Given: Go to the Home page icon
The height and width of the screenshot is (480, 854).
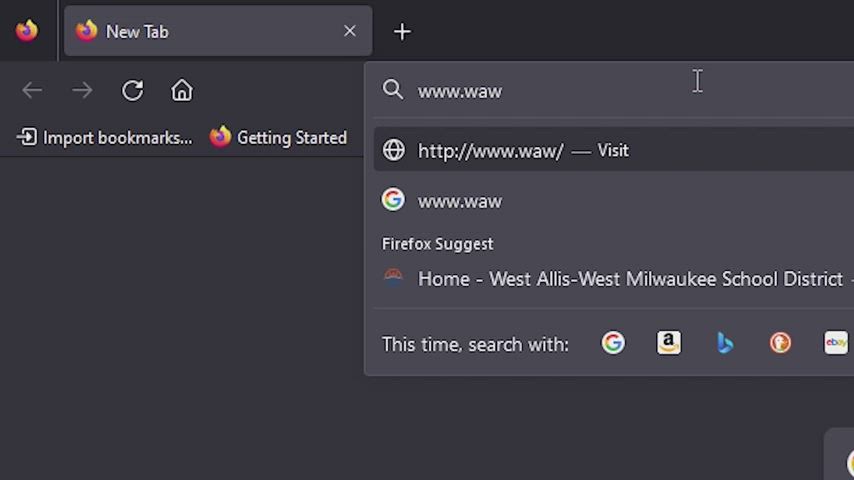Looking at the screenshot, I should pyautogui.click(x=182, y=91).
